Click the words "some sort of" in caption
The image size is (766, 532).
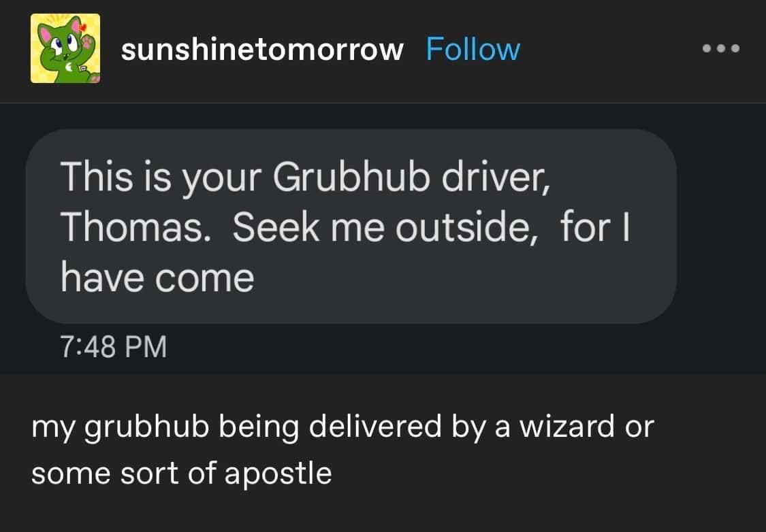[123, 473]
